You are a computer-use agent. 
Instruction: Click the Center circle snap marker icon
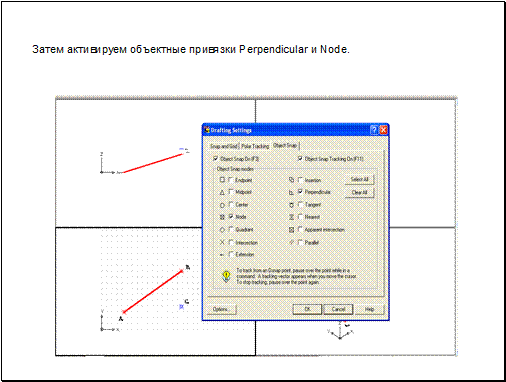click(x=222, y=205)
